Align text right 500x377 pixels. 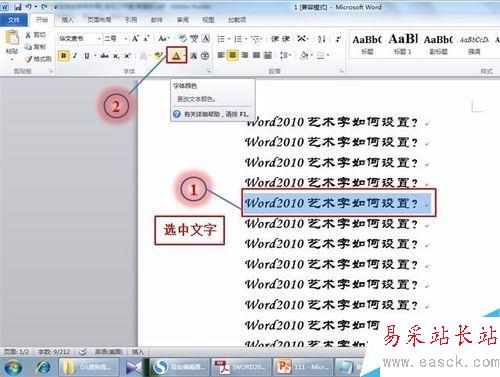click(244, 55)
